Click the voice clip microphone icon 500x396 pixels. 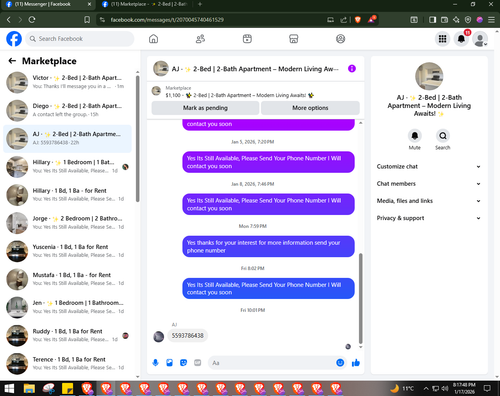(x=155, y=363)
